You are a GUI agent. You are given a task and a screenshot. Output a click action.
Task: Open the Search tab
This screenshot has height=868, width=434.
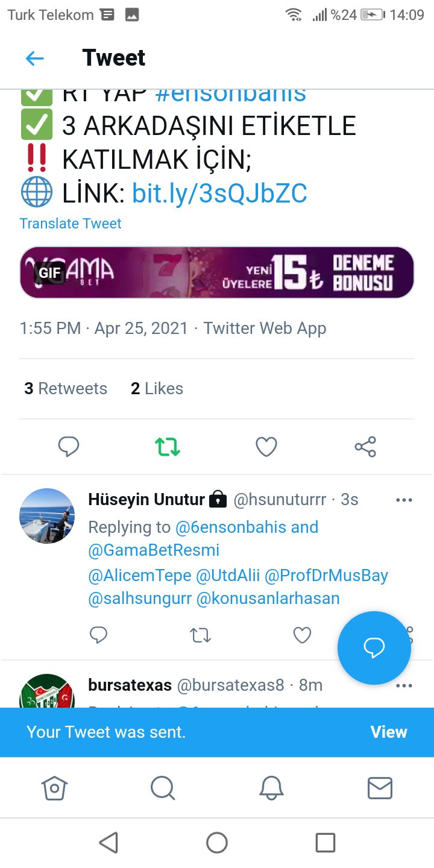click(x=163, y=788)
